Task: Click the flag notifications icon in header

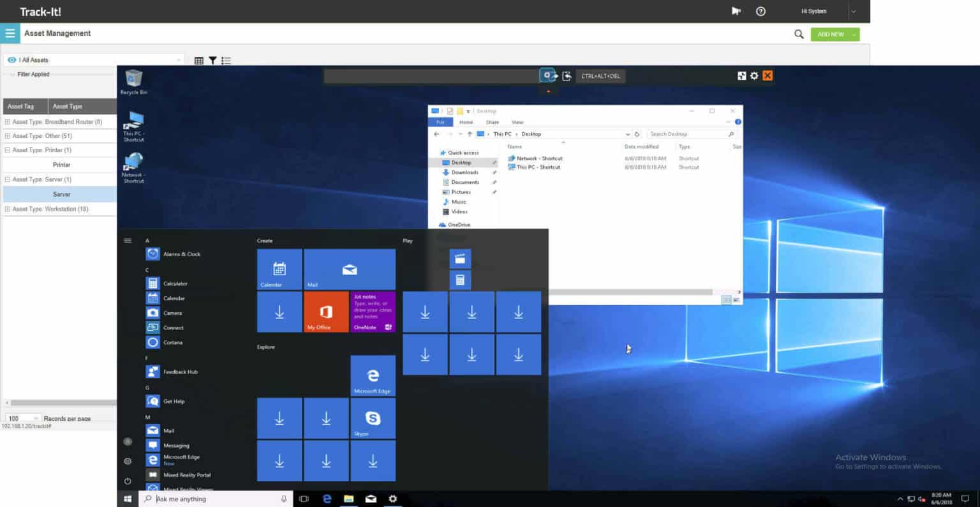Action: 736,11
